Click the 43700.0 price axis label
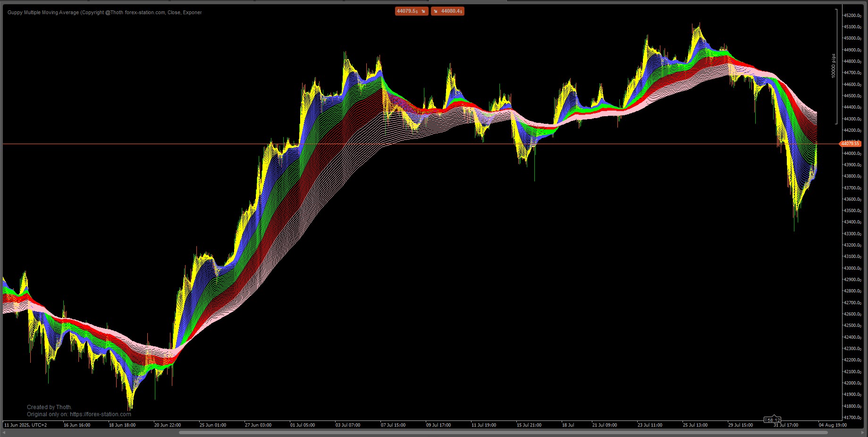868x437 pixels. [x=852, y=188]
